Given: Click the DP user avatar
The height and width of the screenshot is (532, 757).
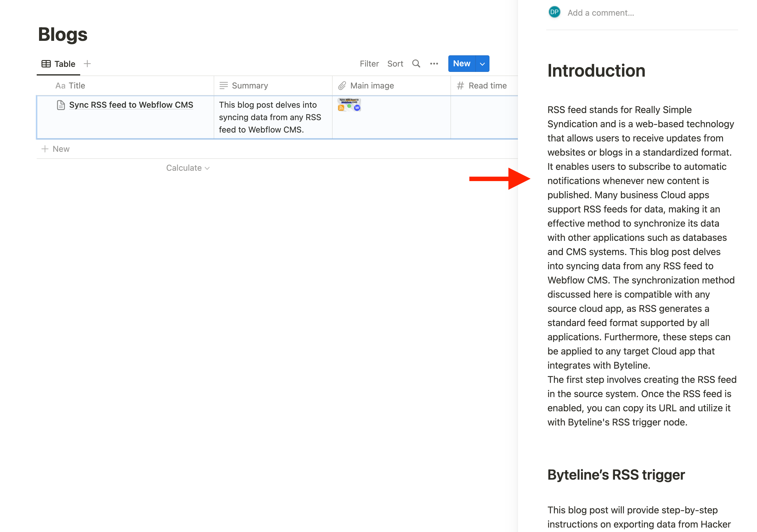Looking at the screenshot, I should pos(554,12).
